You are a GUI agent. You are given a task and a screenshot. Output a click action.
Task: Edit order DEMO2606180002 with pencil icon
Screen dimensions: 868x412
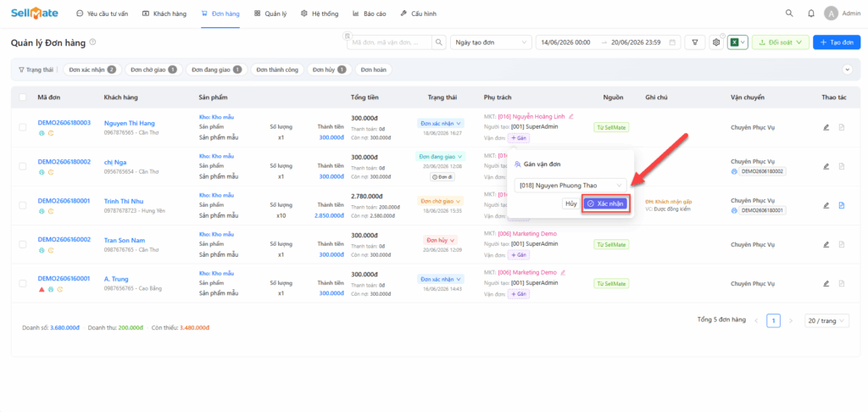[x=826, y=166]
